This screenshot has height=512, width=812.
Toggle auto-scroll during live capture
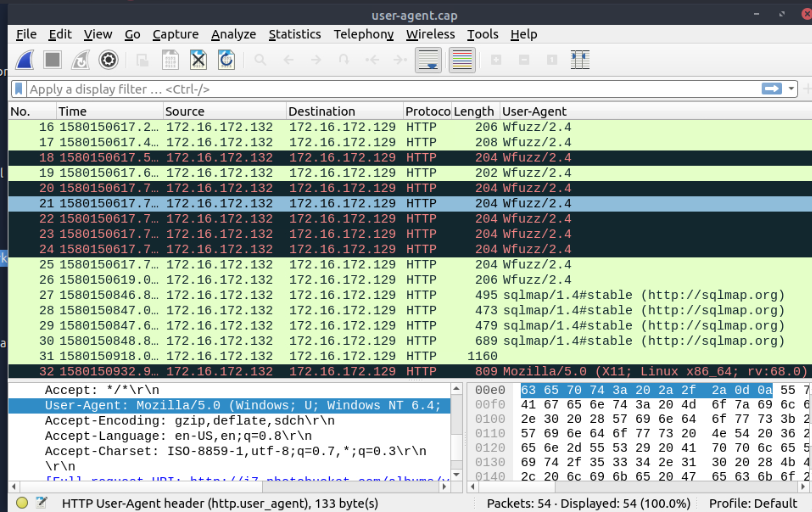click(x=428, y=60)
